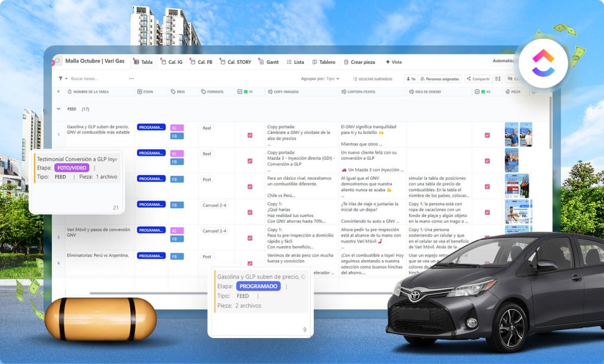Click the icon in the NOMBRE DE LA TAREA header
The width and height of the screenshot is (604, 364).
click(70, 91)
